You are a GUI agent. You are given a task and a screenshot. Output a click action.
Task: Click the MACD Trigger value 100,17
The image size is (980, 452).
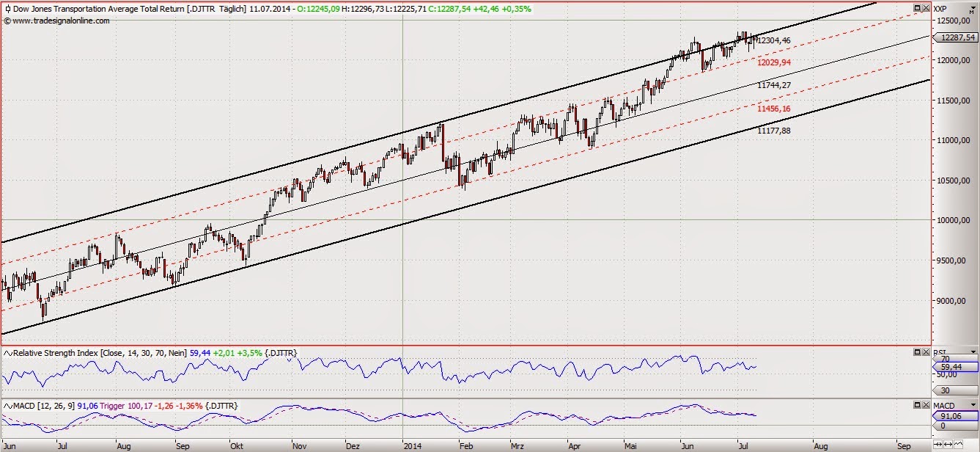click(139, 406)
